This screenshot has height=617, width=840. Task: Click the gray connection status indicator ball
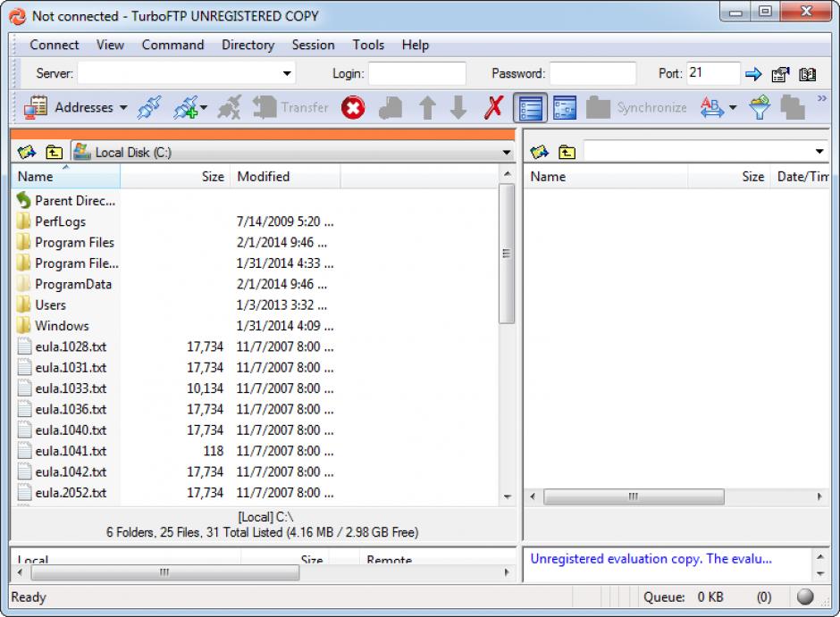point(804,596)
